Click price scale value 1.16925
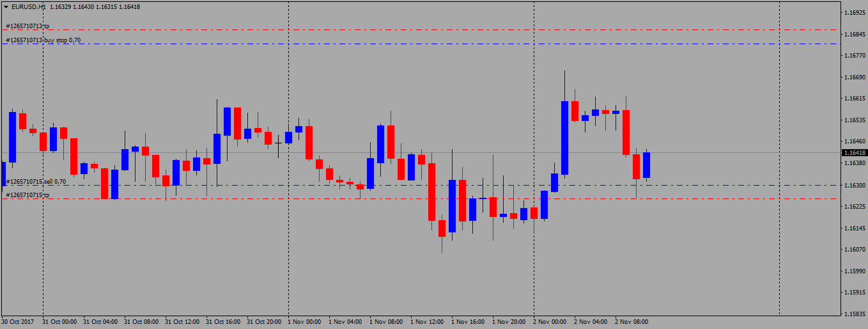The image size is (868, 329). [x=854, y=13]
